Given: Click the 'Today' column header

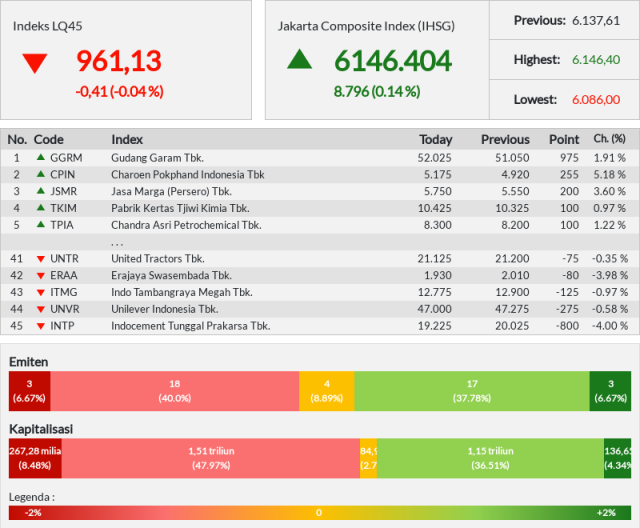Looking at the screenshot, I should click(x=436, y=140).
